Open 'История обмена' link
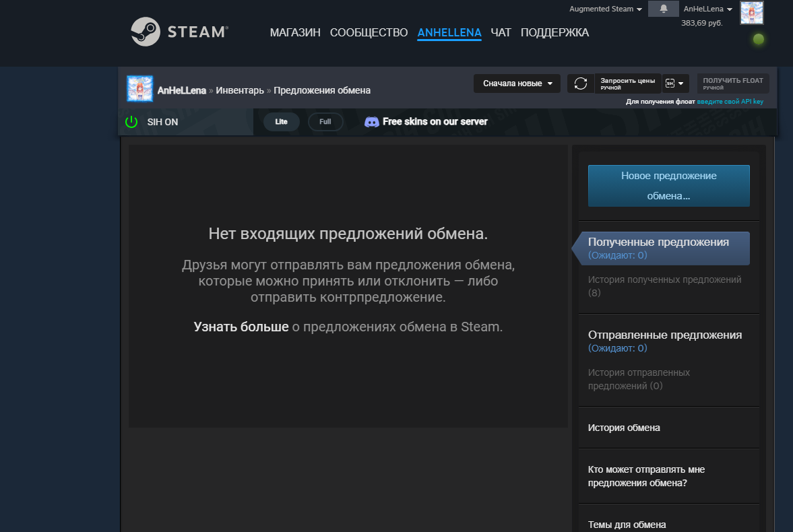This screenshot has height=532, width=793. [624, 428]
